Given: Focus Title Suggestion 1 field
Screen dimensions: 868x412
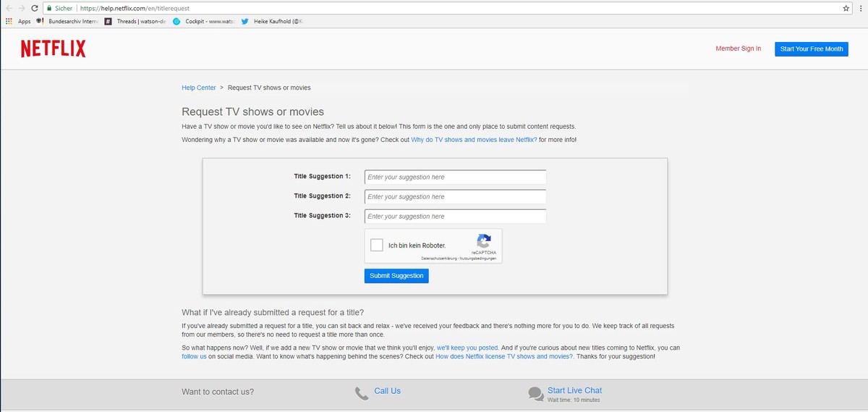Looking at the screenshot, I should click(455, 177).
